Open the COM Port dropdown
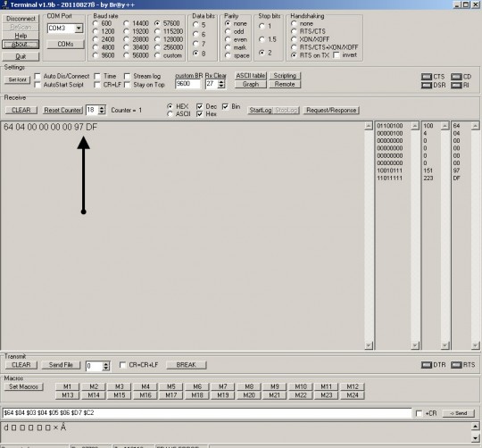This screenshot has height=448, width=482. click(79, 29)
